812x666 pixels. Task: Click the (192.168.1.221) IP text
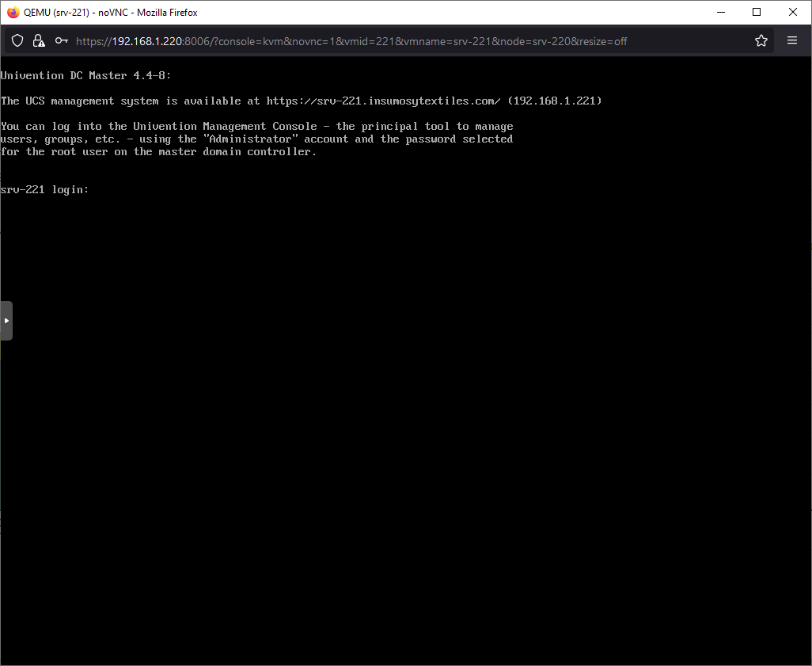click(x=555, y=101)
